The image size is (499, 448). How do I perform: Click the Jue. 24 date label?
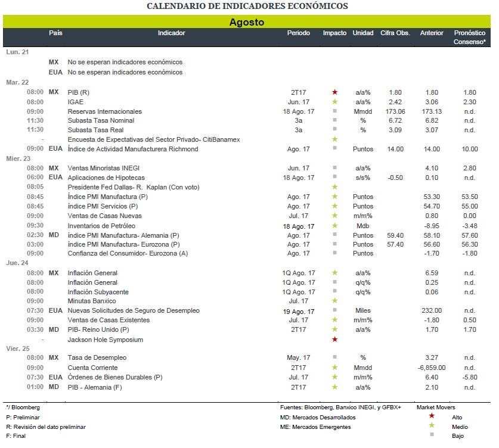tap(17, 263)
